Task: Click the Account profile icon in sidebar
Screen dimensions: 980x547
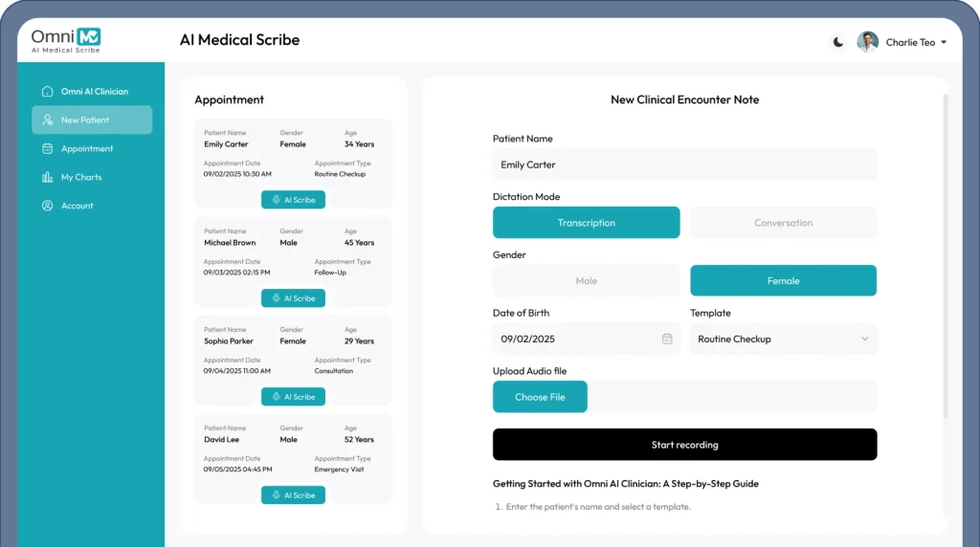Action: click(47, 207)
